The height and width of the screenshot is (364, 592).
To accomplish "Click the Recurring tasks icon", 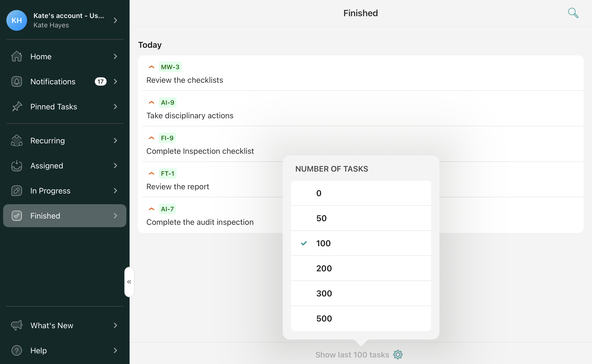I will 17,140.
